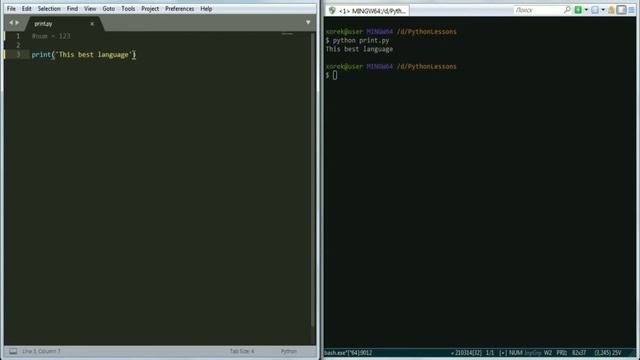Click the terminal status bar resize grip
640x360 pixels.
click(x=633, y=353)
